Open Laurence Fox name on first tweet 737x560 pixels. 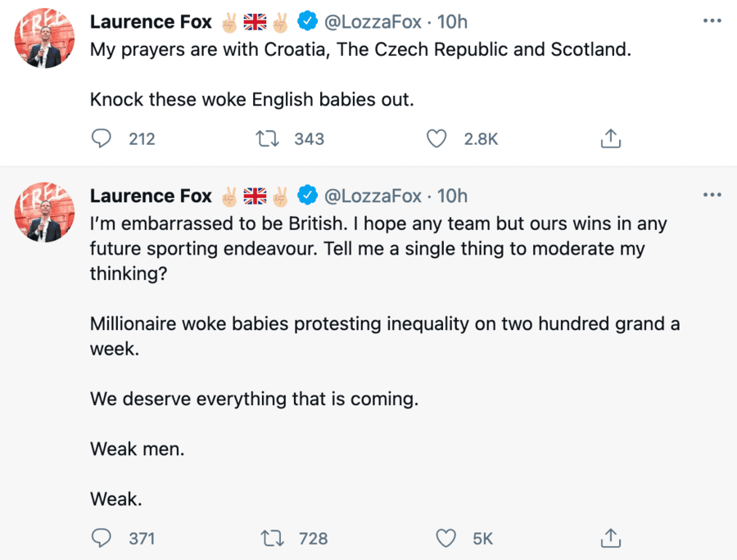coord(151,21)
